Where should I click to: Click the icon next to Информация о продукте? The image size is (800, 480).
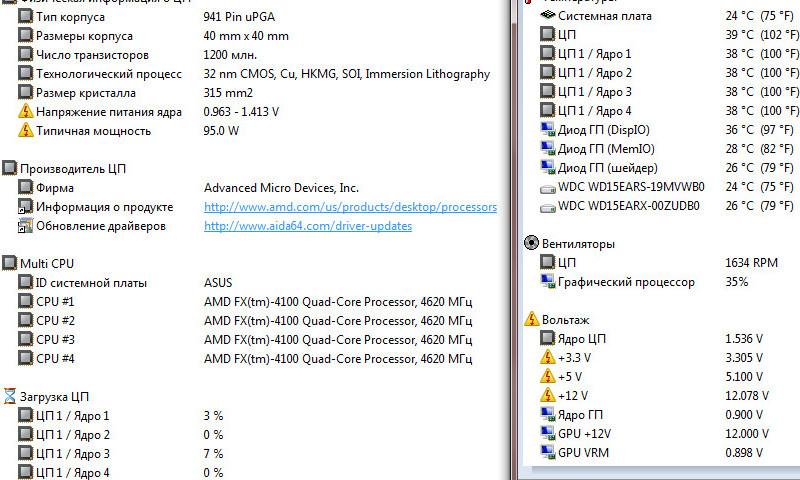(x=26, y=207)
